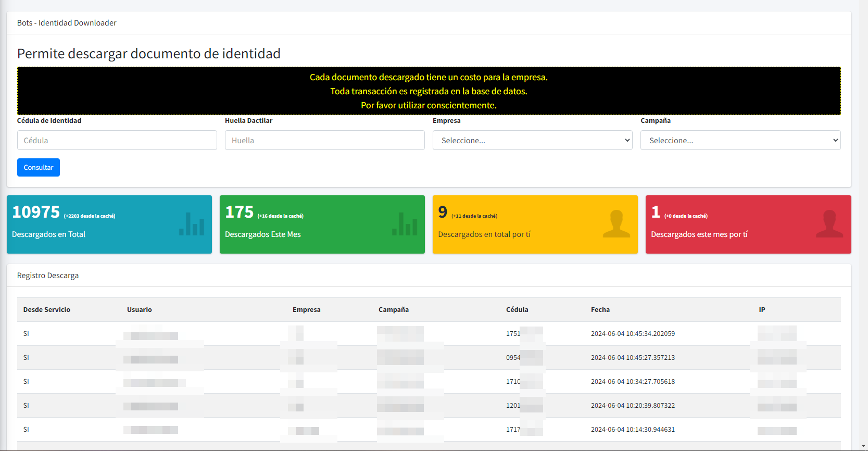Click the user silhouette icon in yellow card
The width and height of the screenshot is (868, 451).
(616, 224)
